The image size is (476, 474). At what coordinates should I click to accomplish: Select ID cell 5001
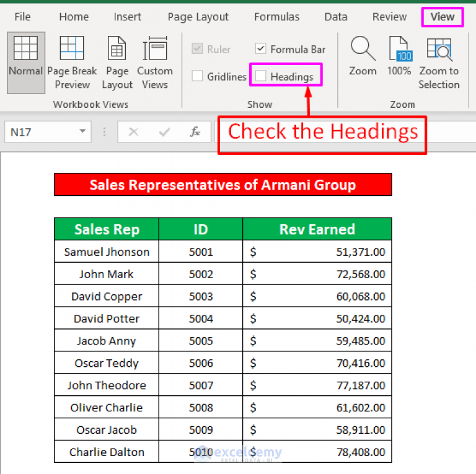[201, 252]
